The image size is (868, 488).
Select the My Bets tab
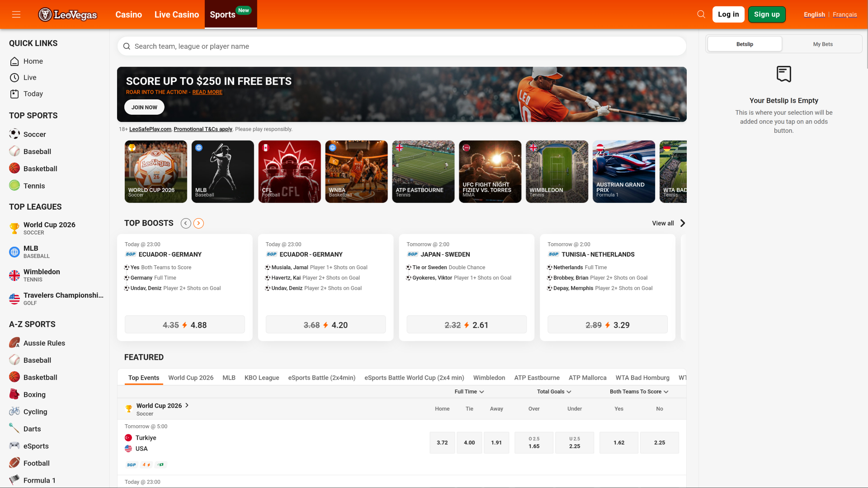tap(823, 44)
